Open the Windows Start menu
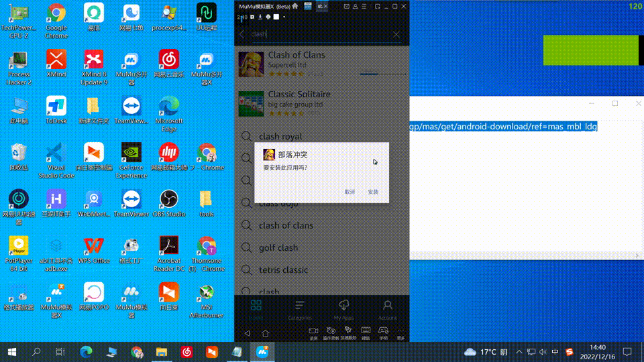This screenshot has width=644, height=362. point(12,352)
